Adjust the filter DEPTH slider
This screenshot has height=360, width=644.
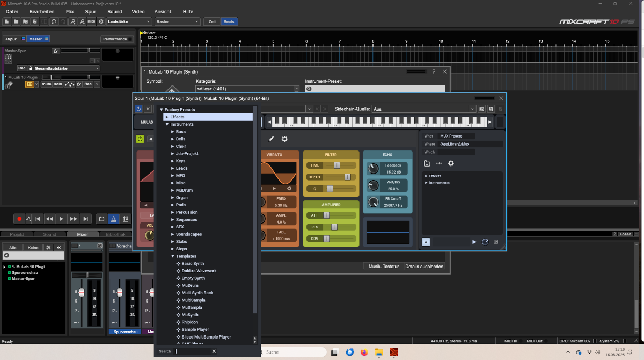pyautogui.click(x=347, y=177)
